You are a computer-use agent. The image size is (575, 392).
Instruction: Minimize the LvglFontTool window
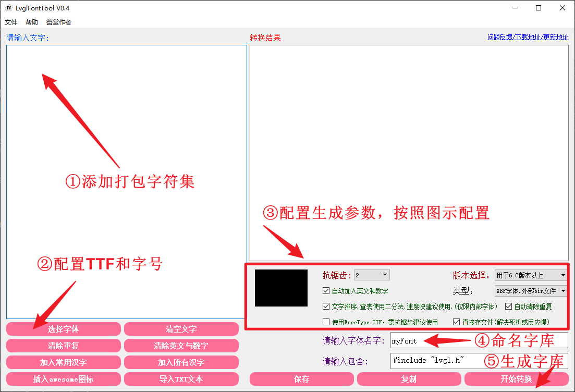(515, 8)
